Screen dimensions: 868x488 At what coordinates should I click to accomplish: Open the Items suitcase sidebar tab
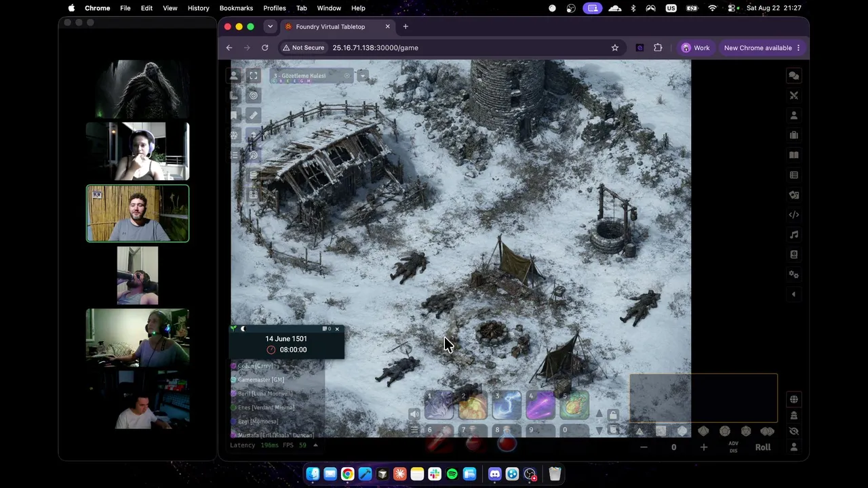793,136
